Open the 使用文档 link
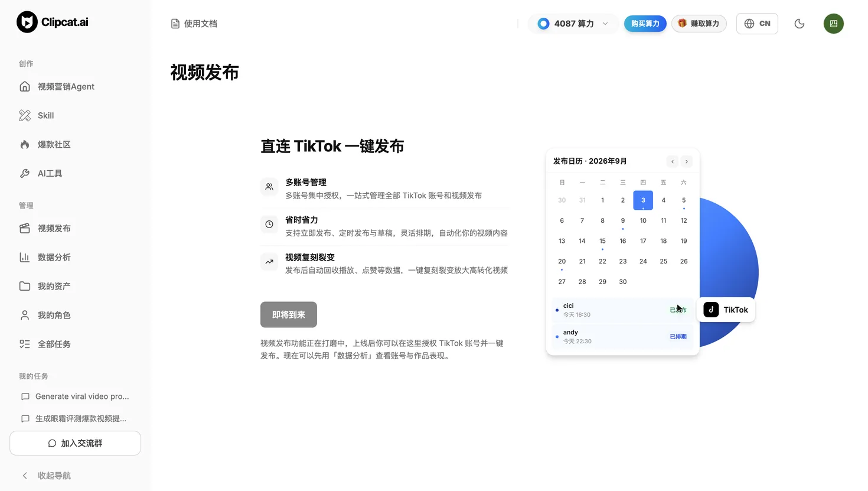Image resolution: width=868 pixels, height=491 pixels. click(194, 24)
